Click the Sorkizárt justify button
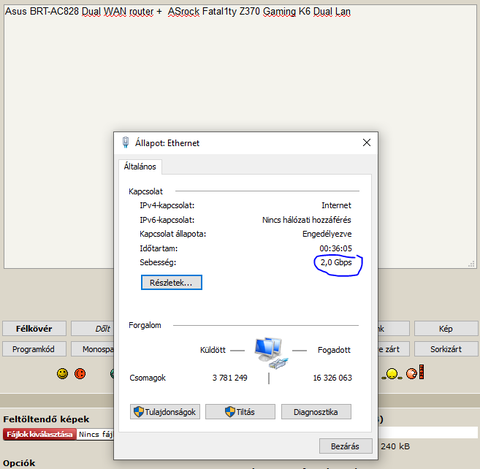This screenshot has height=469, width=480. pyautogui.click(x=446, y=349)
